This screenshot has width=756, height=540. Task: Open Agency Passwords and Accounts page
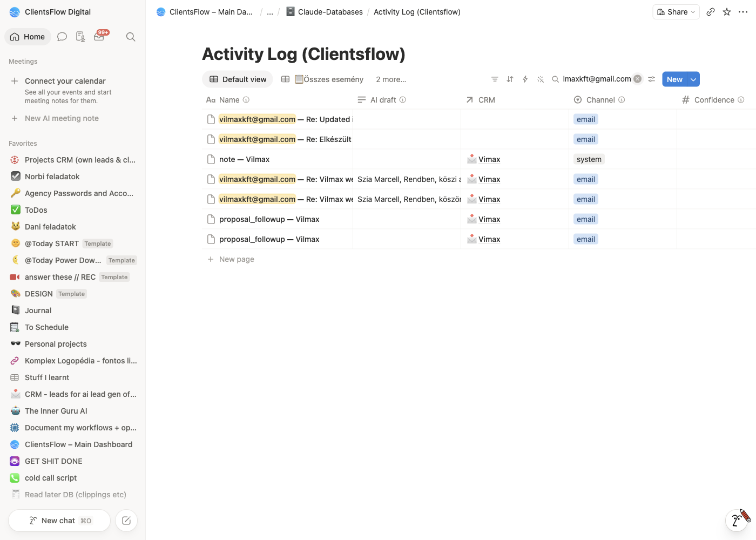(x=73, y=193)
